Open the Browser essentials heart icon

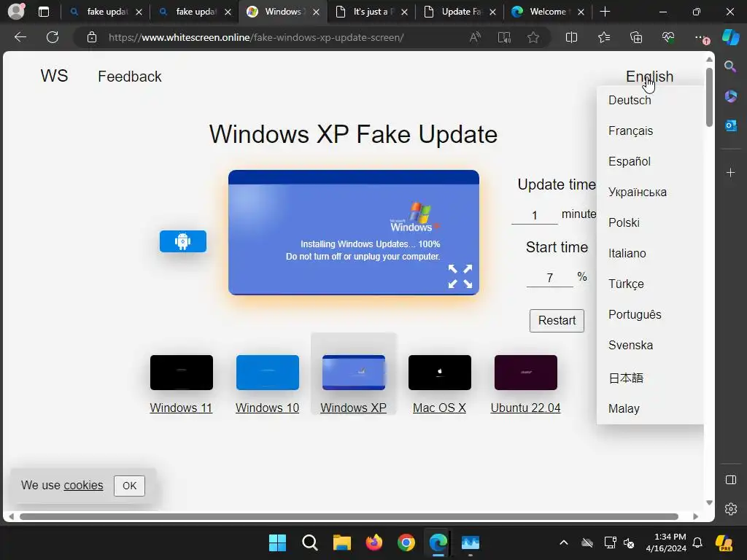tap(668, 37)
